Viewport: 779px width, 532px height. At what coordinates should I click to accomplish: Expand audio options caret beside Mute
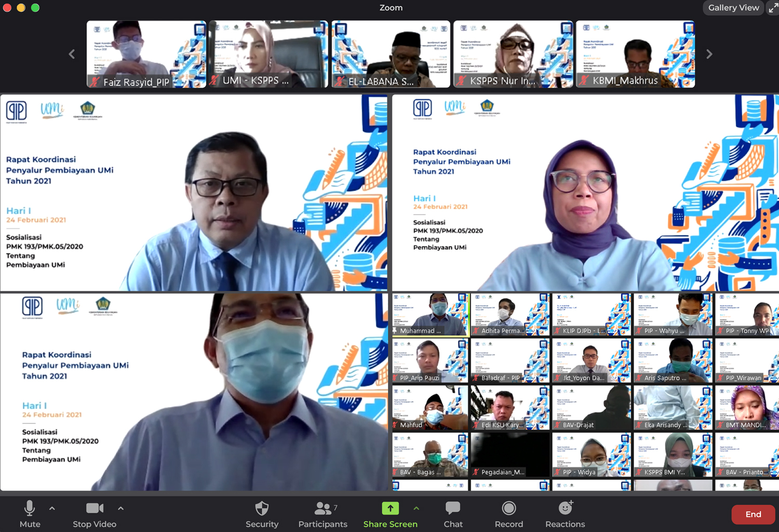click(x=52, y=509)
